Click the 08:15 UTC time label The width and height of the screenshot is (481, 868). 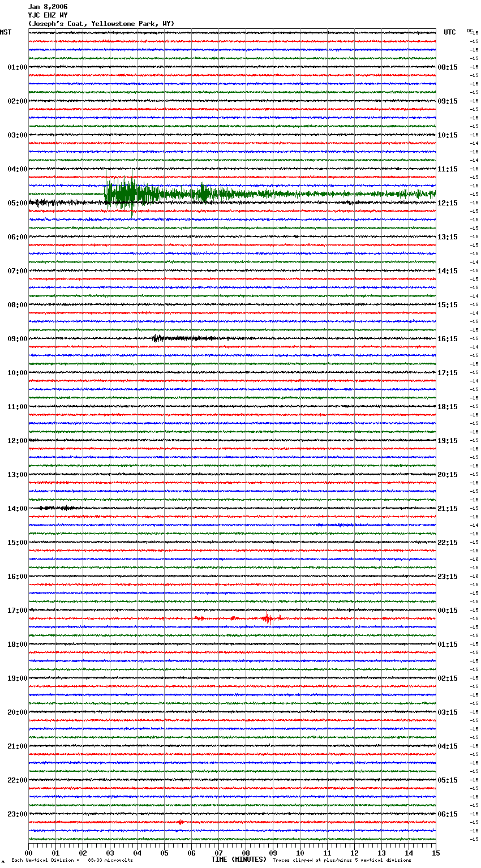448,67
